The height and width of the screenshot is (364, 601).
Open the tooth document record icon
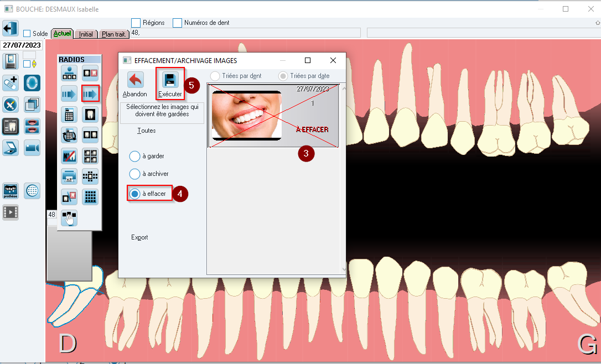[11, 61]
